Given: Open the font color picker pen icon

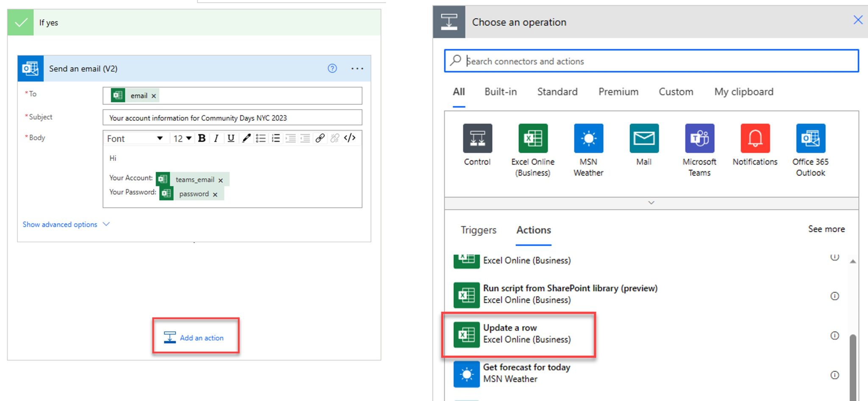Looking at the screenshot, I should point(246,137).
